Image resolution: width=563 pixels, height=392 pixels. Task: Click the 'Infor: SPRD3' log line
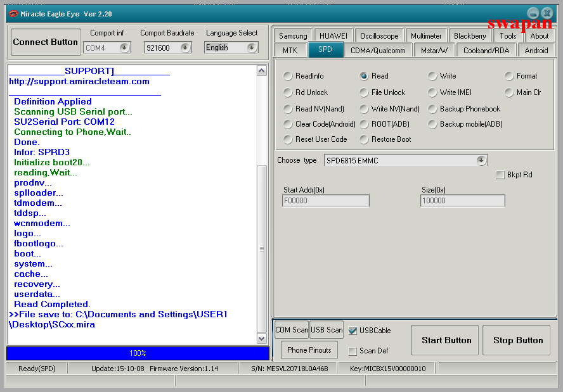pyautogui.click(x=42, y=153)
